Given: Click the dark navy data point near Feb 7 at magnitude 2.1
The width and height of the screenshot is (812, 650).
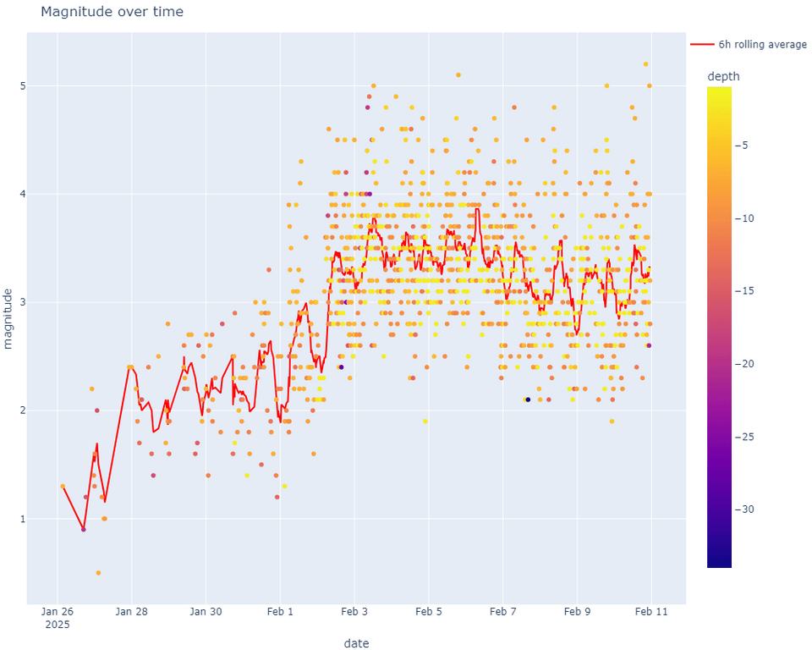Looking at the screenshot, I should 528,399.
